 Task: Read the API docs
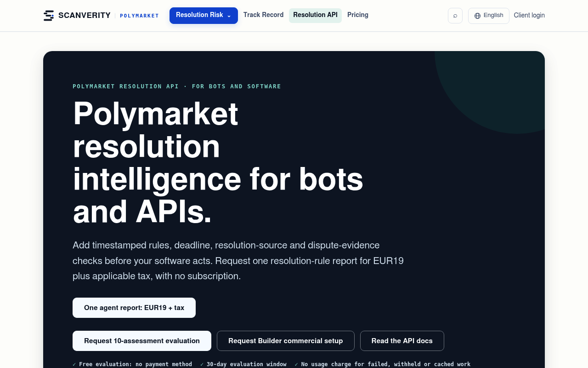pyautogui.click(x=402, y=341)
